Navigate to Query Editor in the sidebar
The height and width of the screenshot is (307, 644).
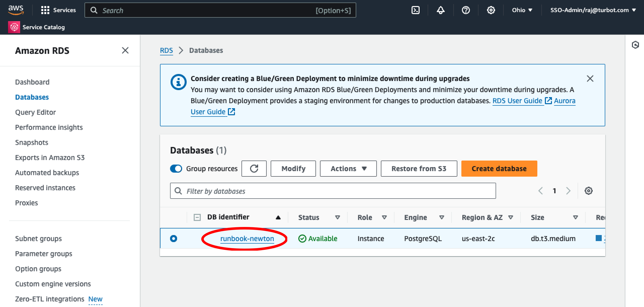tap(35, 112)
